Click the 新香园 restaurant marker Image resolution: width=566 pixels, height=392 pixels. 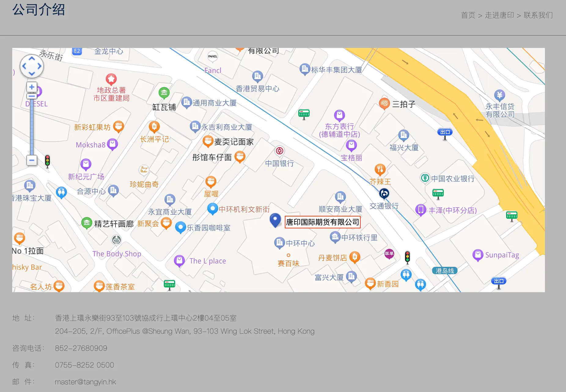pyautogui.click(x=370, y=284)
